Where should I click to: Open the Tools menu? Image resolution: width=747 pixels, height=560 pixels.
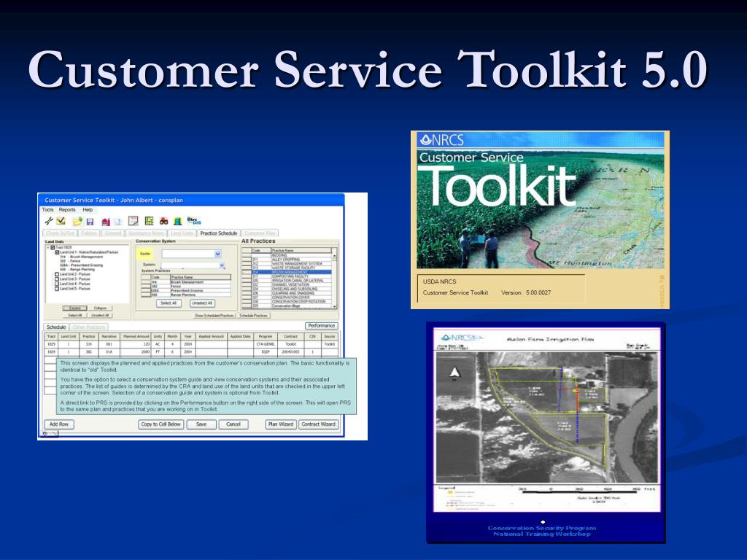[47, 209]
